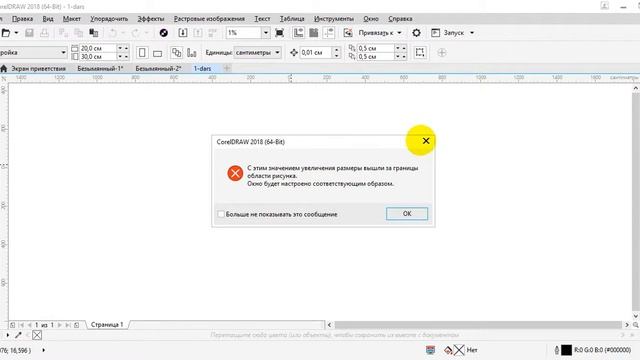Viewport: 640px width, 360px height.
Task: Click the Open folder icon
Action: click(x=6, y=33)
